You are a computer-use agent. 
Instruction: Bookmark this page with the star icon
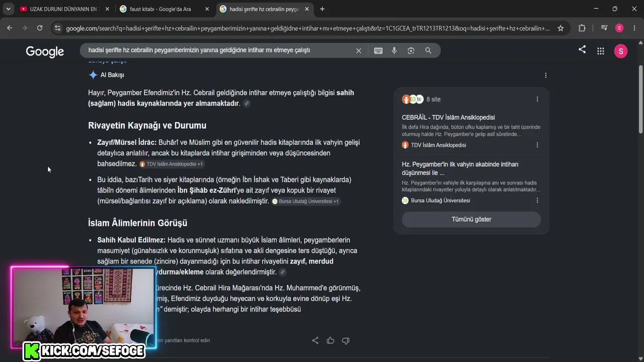[560, 28]
